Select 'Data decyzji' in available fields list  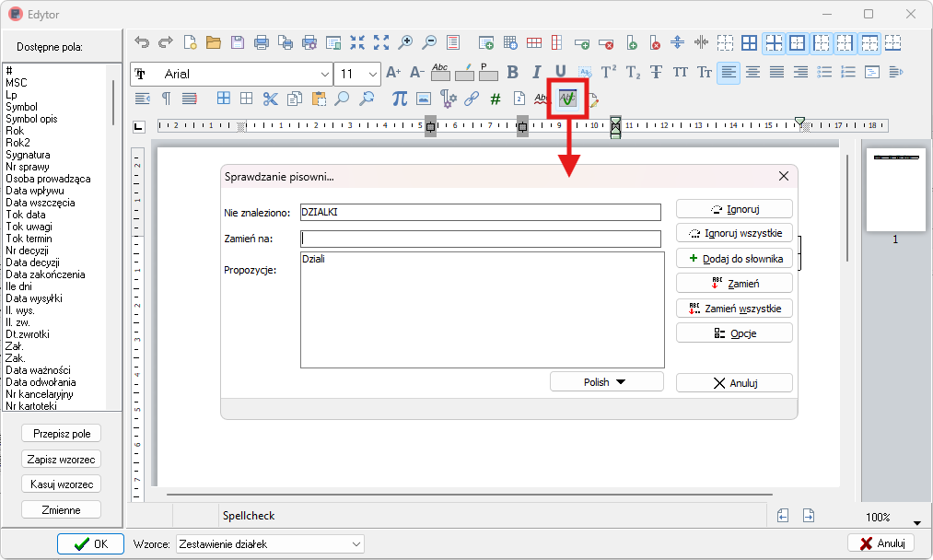(x=32, y=262)
